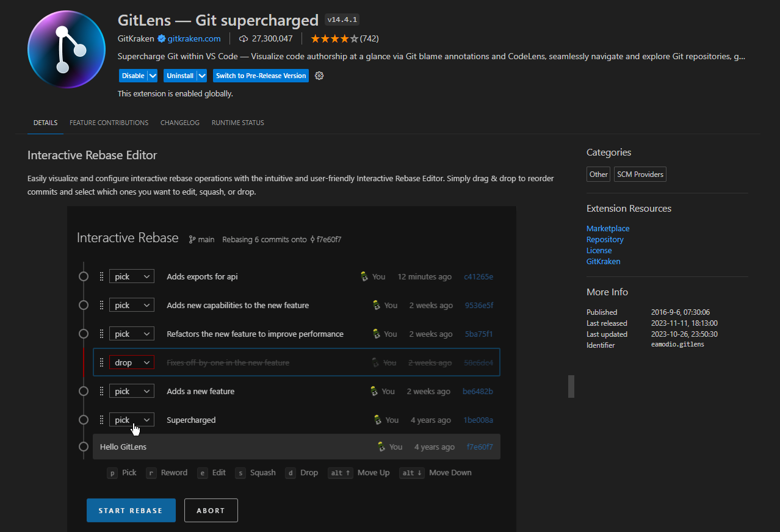Click Switch to Pre-Release Version
Screen dimensions: 780x532
[261, 76]
